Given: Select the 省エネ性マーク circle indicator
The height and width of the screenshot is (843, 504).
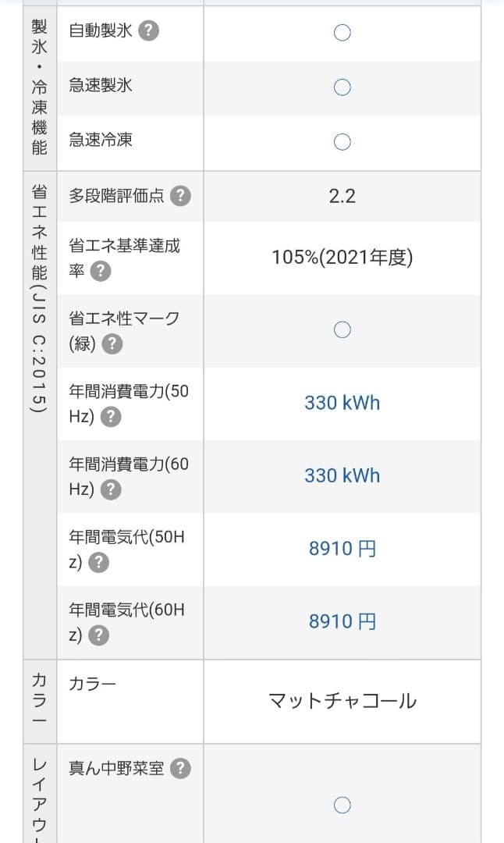Looking at the screenshot, I should [x=341, y=329].
